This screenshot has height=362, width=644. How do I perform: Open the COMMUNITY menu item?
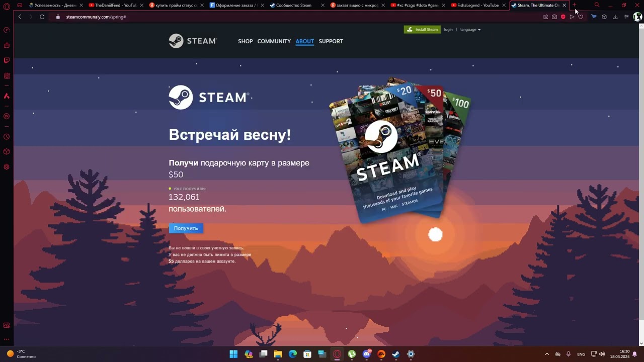click(x=274, y=41)
